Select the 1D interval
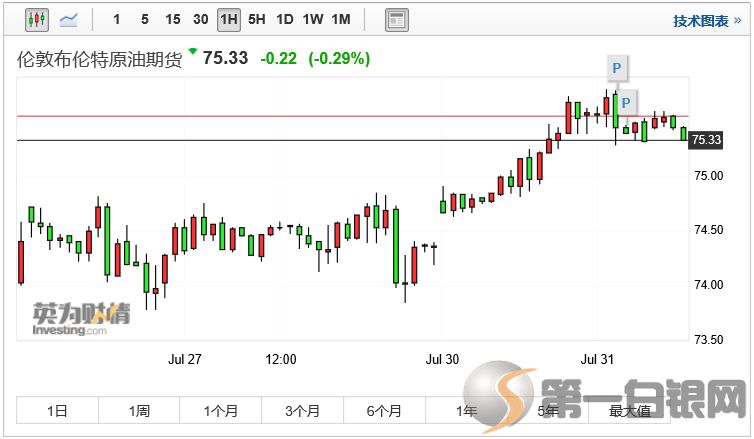Viewport: 754px width, 439px height. (x=285, y=20)
